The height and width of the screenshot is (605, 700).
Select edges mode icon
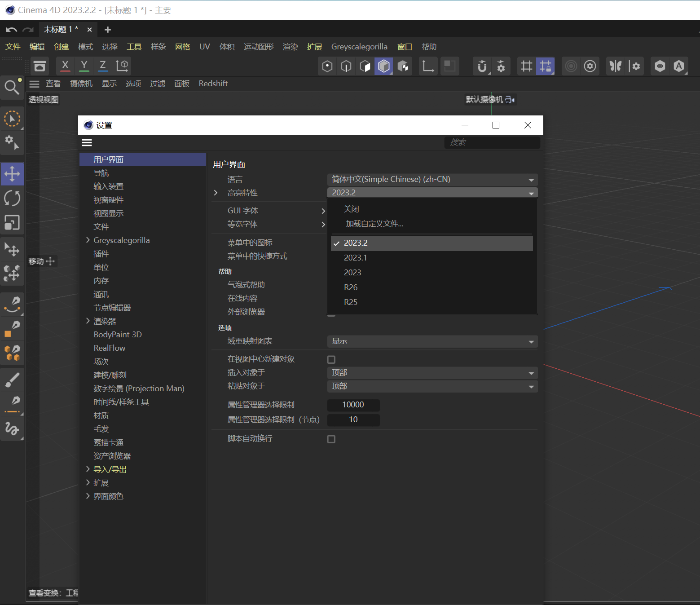pos(346,66)
